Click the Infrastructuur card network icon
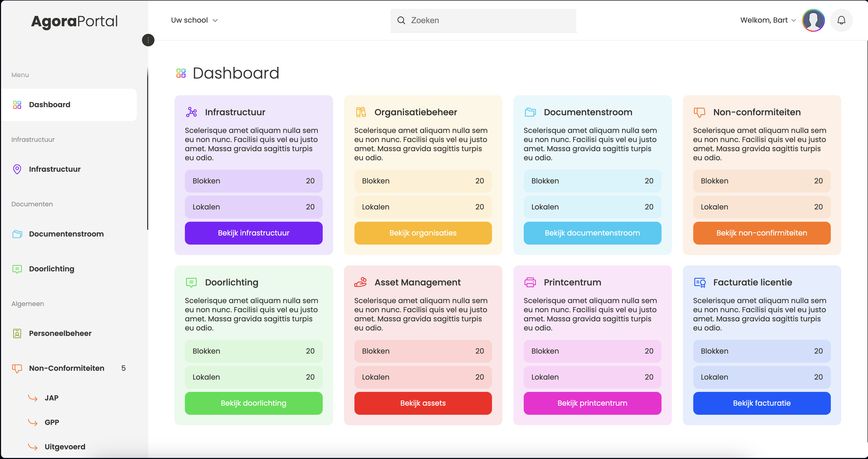This screenshot has height=459, width=868. click(191, 112)
